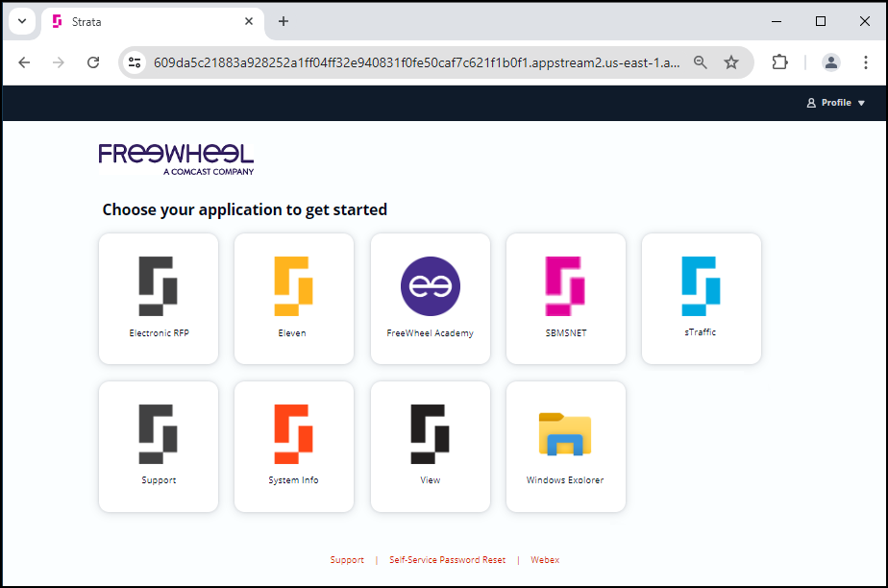
Task: Open the Chrome user profile avatar
Action: (x=831, y=62)
